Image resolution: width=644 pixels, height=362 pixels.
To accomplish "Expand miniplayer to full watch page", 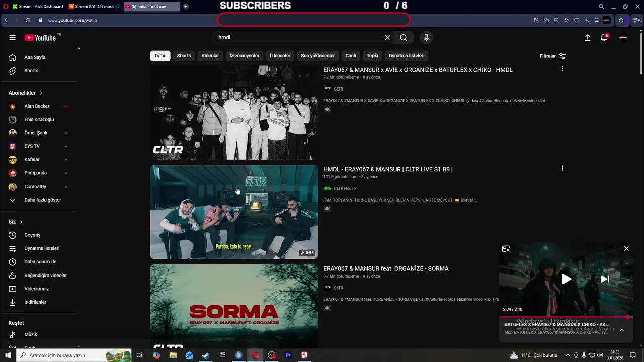I will coord(506,249).
